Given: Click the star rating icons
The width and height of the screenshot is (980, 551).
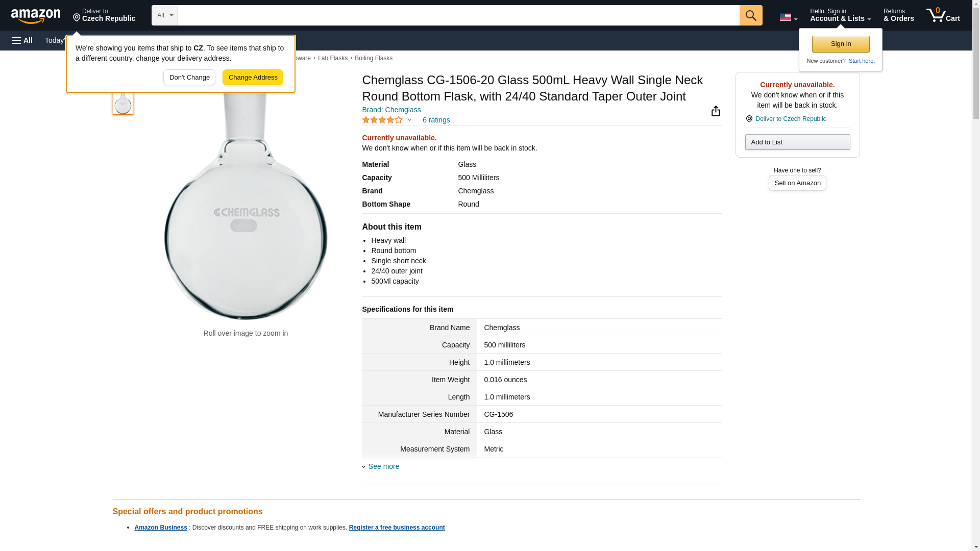Looking at the screenshot, I should tap(382, 120).
